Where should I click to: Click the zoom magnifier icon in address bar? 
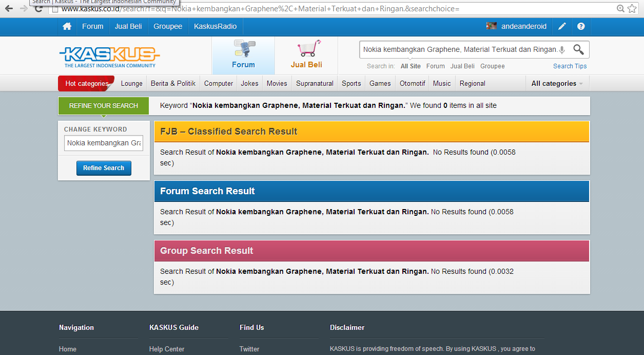pyautogui.click(x=621, y=8)
